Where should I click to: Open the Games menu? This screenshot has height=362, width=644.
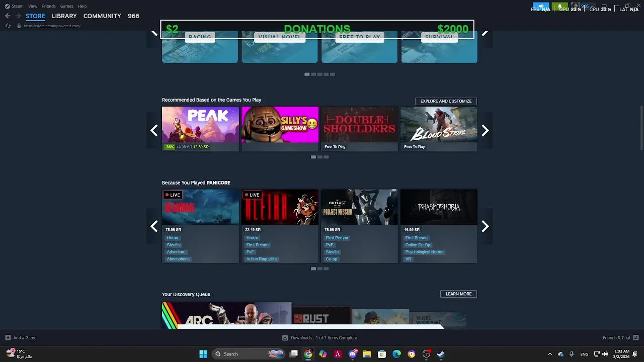click(x=66, y=6)
